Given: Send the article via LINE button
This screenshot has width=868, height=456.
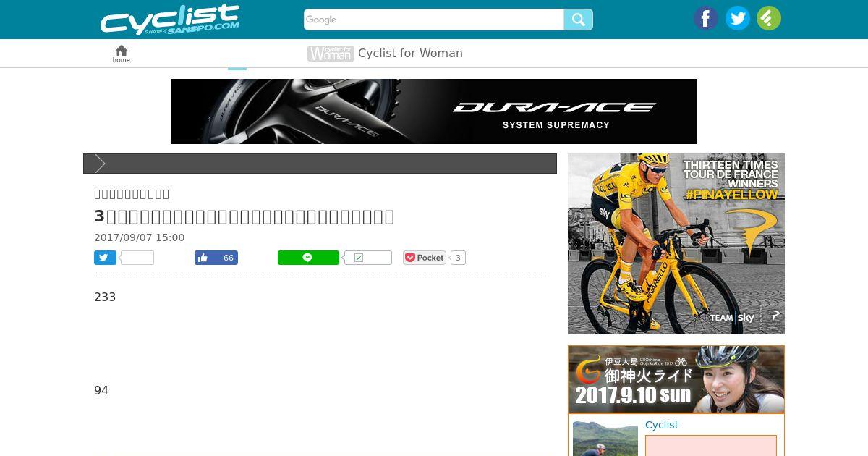Looking at the screenshot, I should click(x=308, y=258).
